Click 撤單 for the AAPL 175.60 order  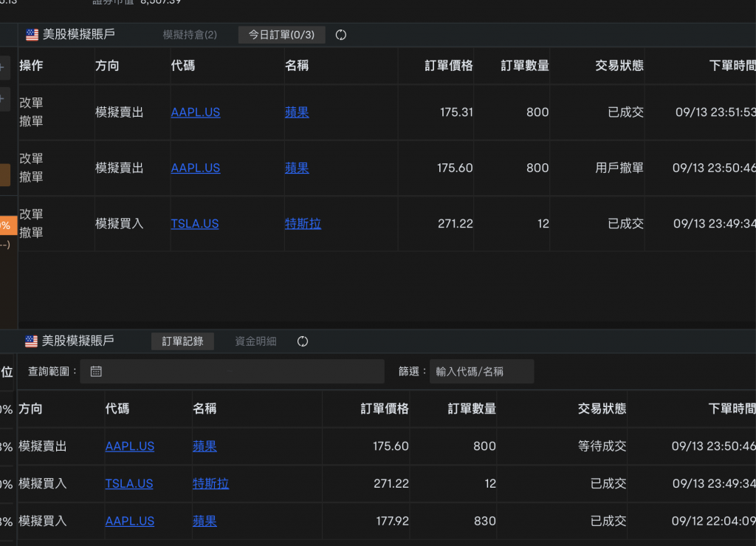coord(31,177)
